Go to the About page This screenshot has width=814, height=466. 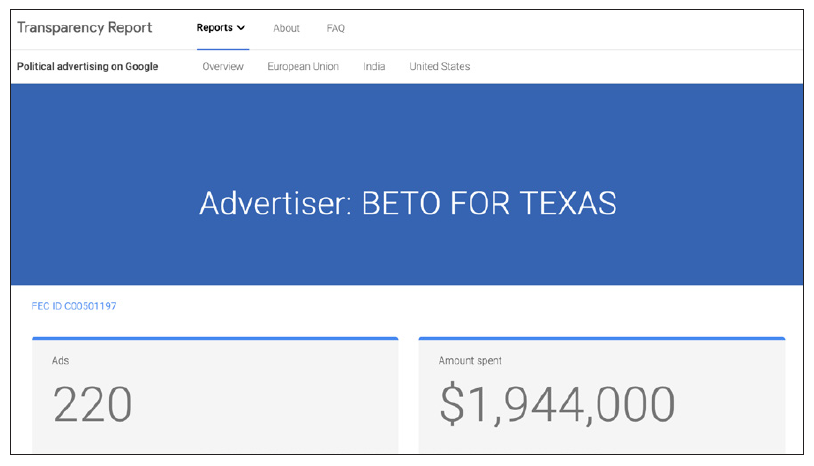pos(286,28)
